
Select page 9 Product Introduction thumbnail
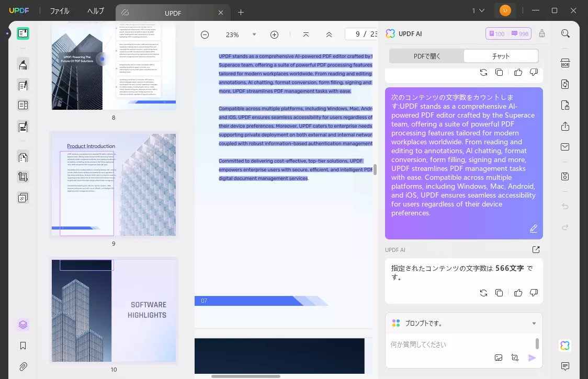click(114, 185)
